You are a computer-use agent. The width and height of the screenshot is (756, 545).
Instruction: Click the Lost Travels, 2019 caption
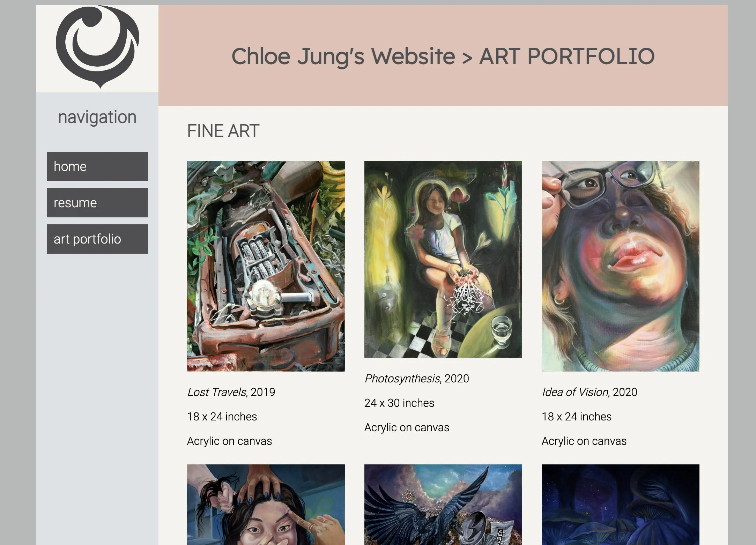click(x=231, y=392)
